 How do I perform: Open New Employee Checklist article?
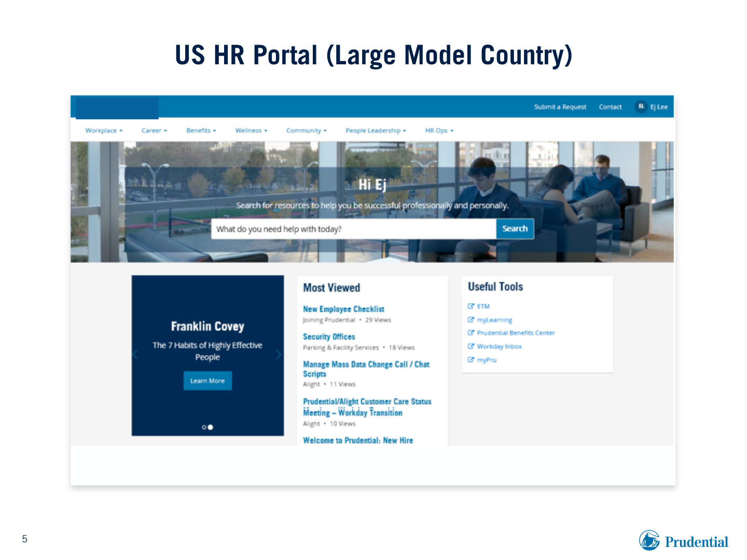(x=343, y=309)
